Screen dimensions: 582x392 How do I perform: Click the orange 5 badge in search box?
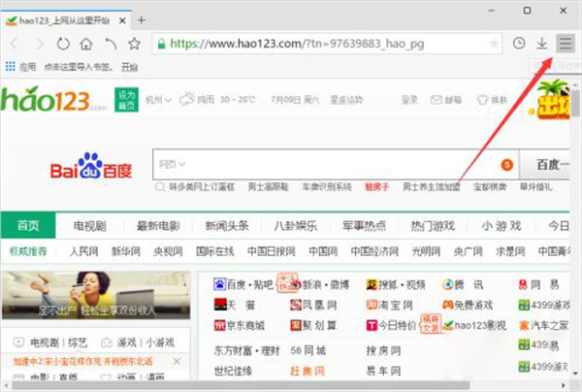[x=507, y=165]
